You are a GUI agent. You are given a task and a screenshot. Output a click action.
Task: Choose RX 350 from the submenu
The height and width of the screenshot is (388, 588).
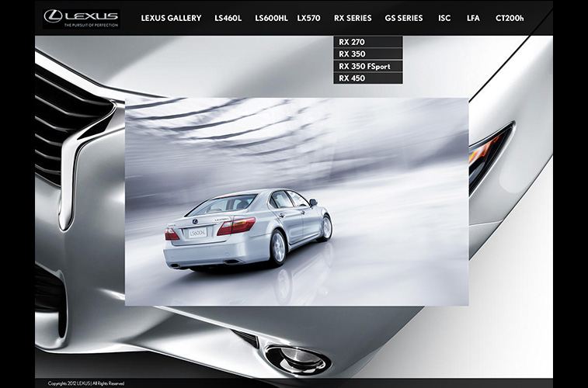(368, 54)
